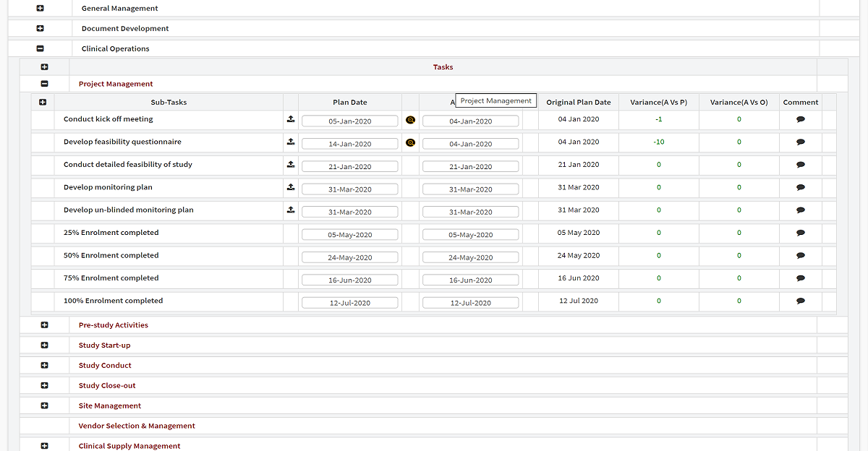868x451 pixels.
Task: Collapse the Project Management task
Action: click(44, 84)
